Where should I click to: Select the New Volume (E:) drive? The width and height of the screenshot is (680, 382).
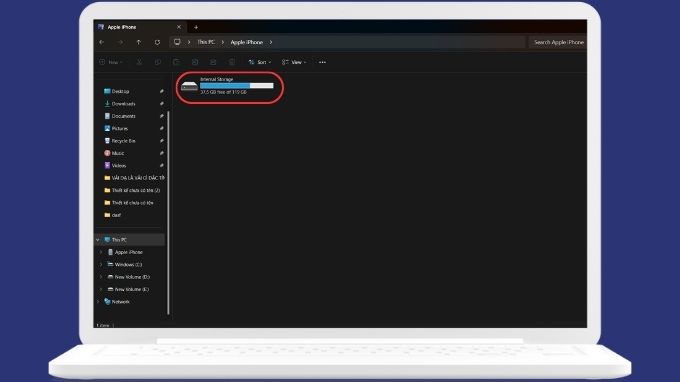coord(128,289)
